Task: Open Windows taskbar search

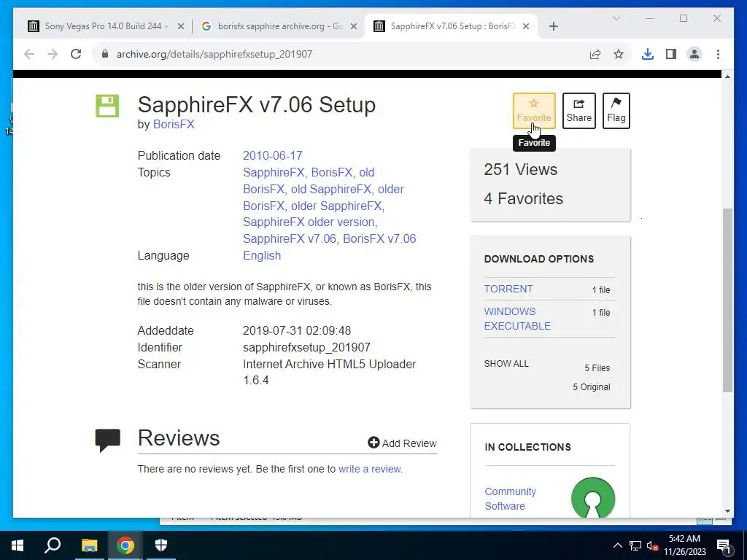Action: [53, 545]
